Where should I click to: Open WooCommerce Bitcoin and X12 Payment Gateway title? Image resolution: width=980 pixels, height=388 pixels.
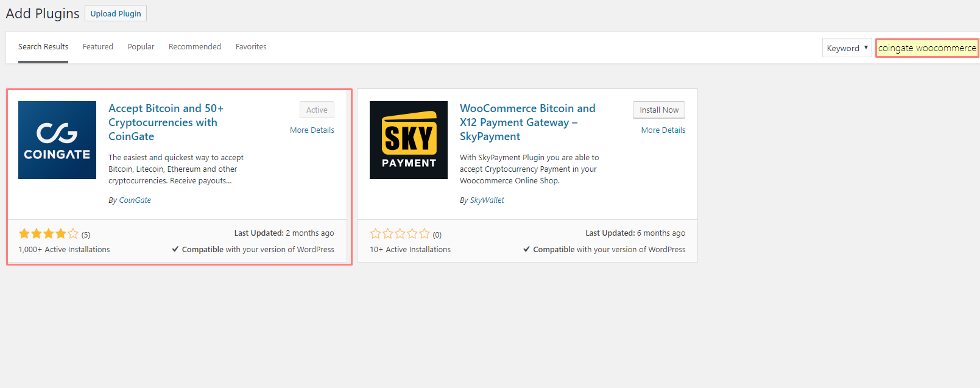(527, 122)
